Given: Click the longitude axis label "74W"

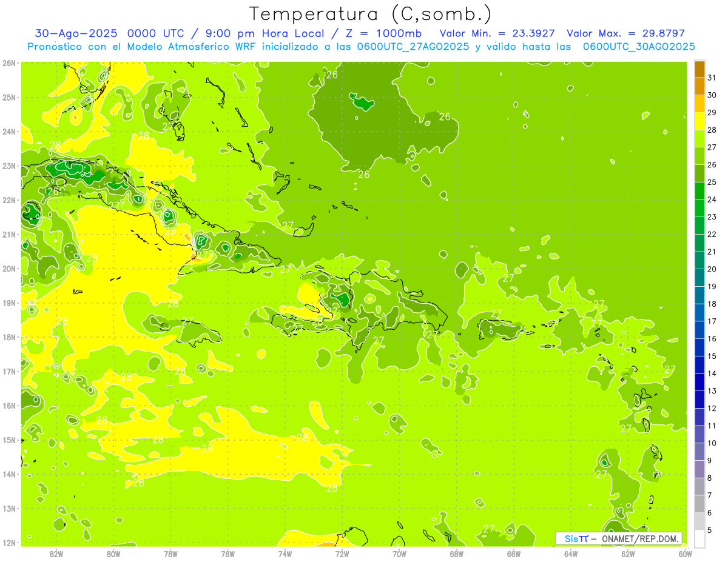Looking at the screenshot, I should click(x=285, y=554).
